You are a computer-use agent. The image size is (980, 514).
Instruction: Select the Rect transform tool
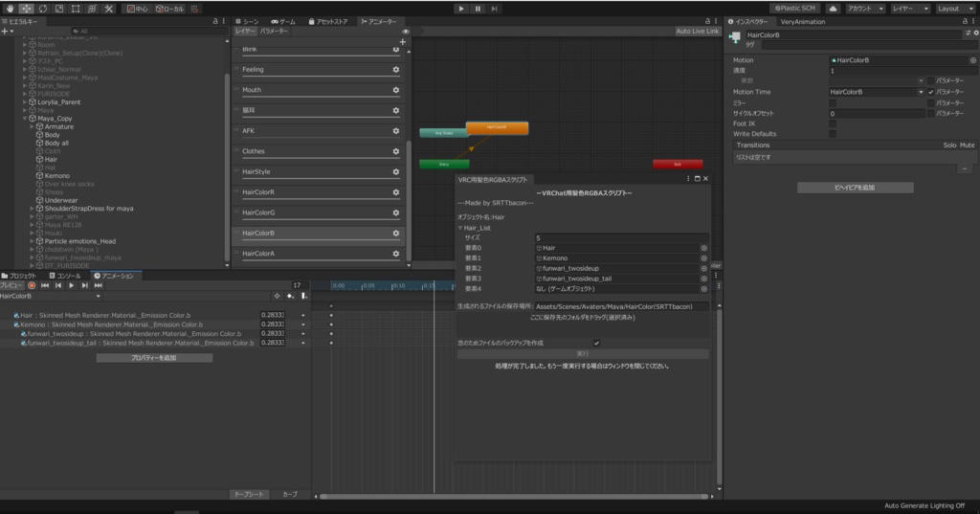75,9
